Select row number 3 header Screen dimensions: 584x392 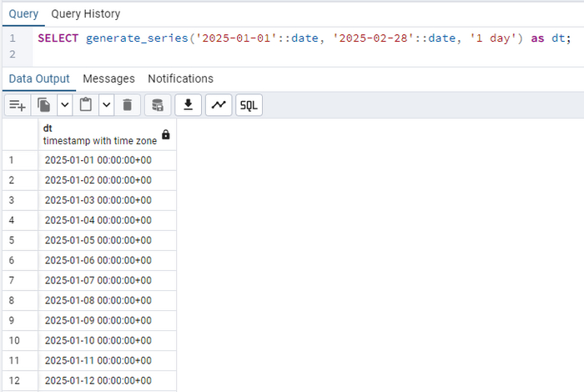20,201
